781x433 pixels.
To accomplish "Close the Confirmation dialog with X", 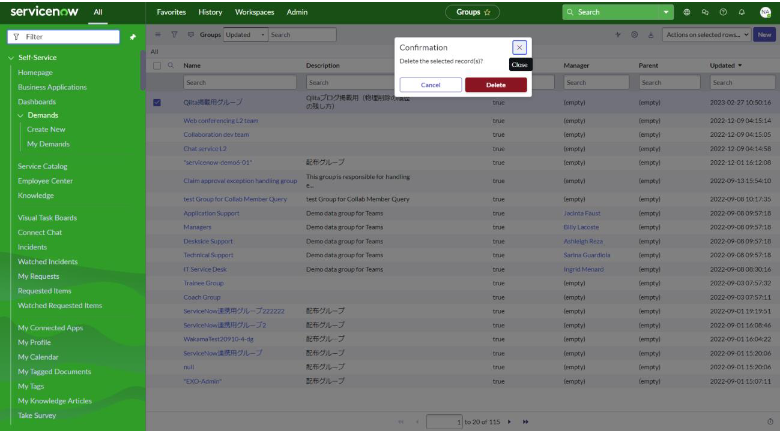I will (519, 47).
